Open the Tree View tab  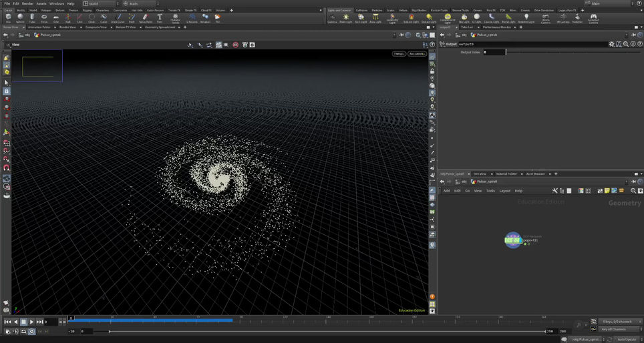click(480, 174)
